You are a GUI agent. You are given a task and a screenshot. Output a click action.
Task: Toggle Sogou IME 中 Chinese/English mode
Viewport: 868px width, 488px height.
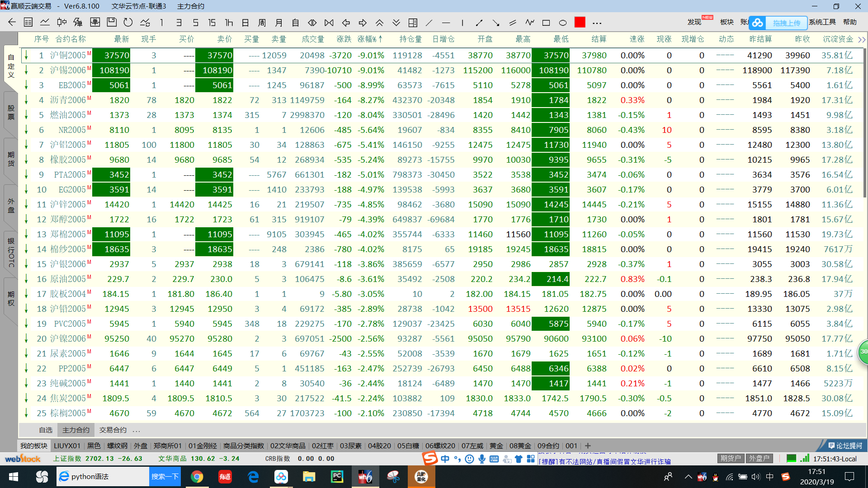[445, 459]
